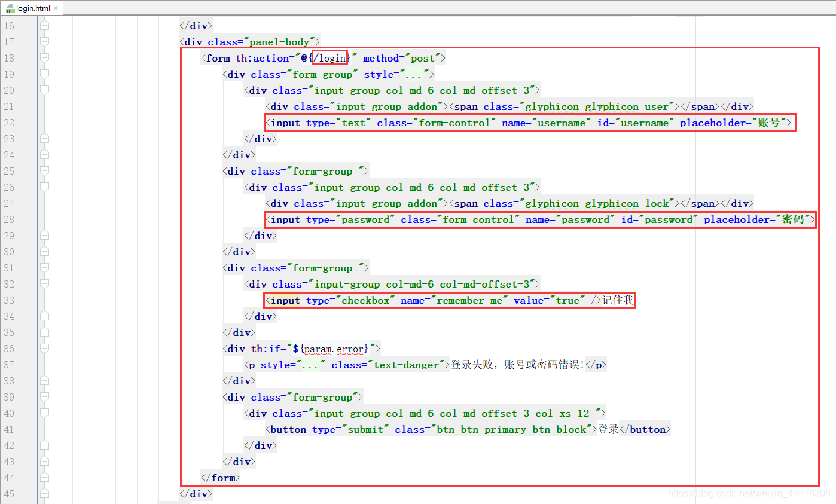This screenshot has height=504, width=836.
Task: Collapse the fold marker on line 25
Action: (x=44, y=171)
